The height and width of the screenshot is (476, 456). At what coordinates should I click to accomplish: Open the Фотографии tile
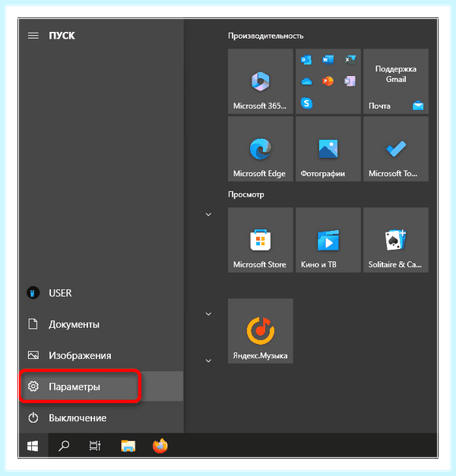(x=328, y=149)
